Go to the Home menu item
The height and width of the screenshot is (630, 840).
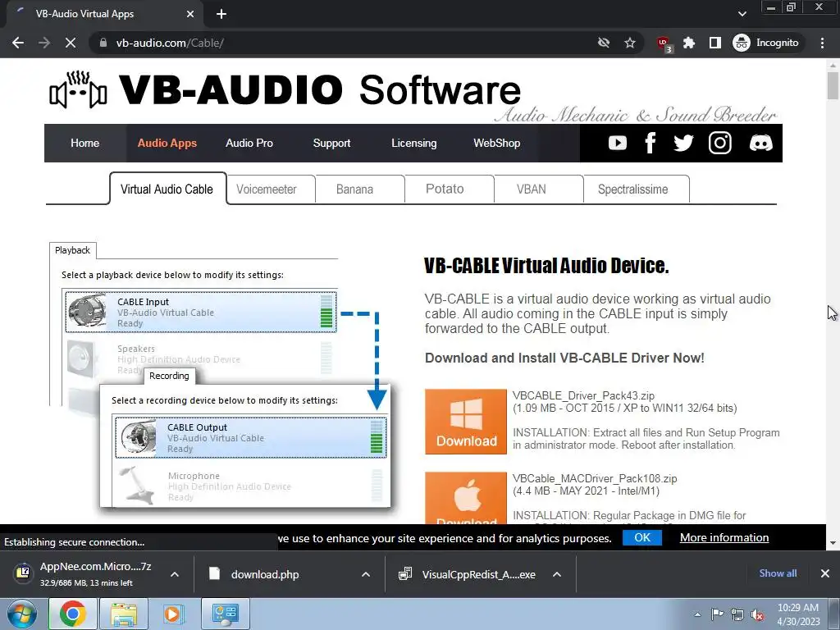(x=84, y=143)
